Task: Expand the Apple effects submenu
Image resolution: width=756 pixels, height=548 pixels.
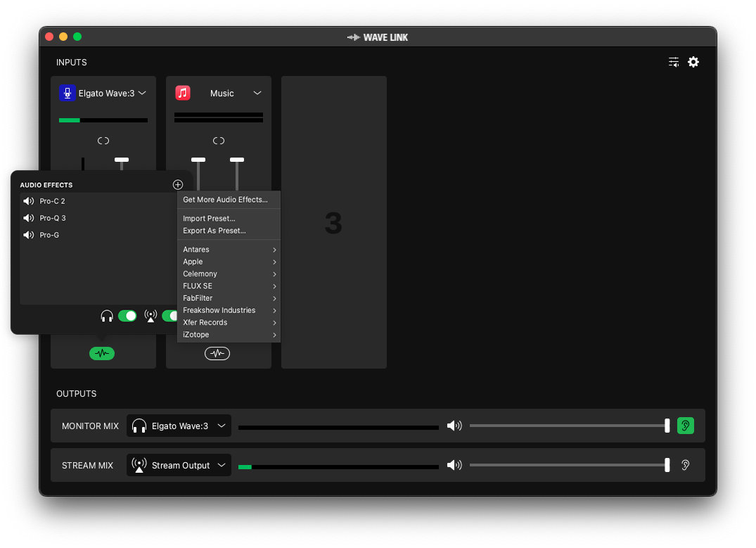Action: (x=229, y=262)
